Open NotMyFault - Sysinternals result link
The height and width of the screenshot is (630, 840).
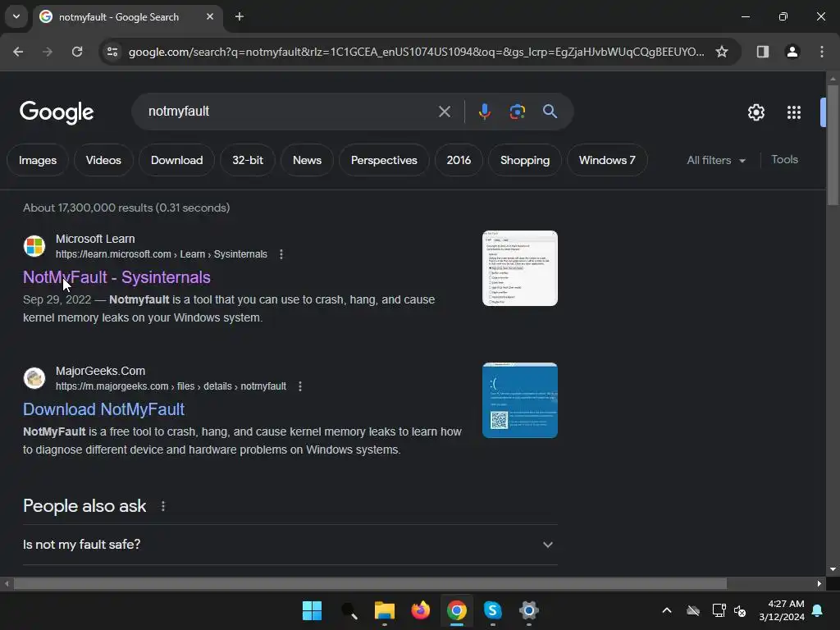point(116,277)
